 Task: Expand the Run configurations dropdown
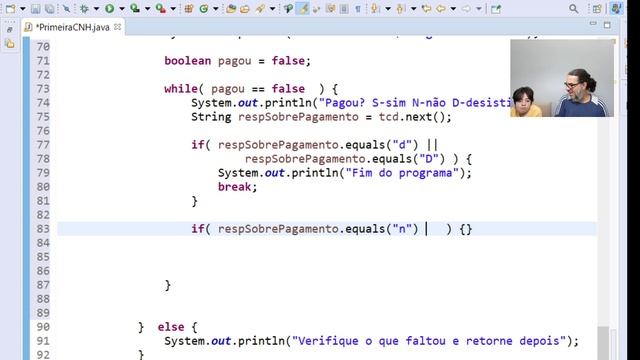tap(121, 9)
